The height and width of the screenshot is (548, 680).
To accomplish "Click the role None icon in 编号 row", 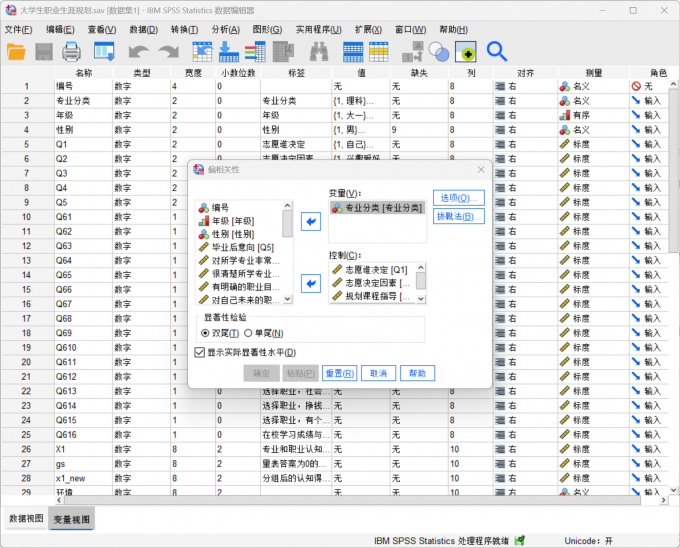I will 636,86.
